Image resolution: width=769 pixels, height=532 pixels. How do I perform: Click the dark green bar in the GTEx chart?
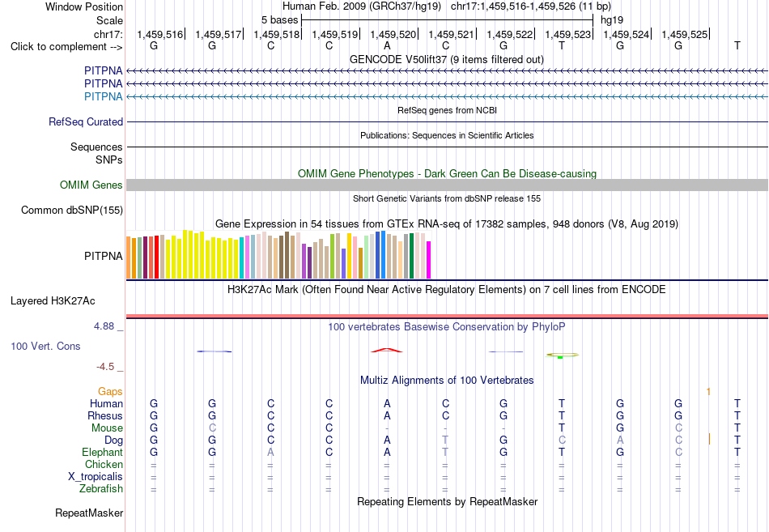411,256
